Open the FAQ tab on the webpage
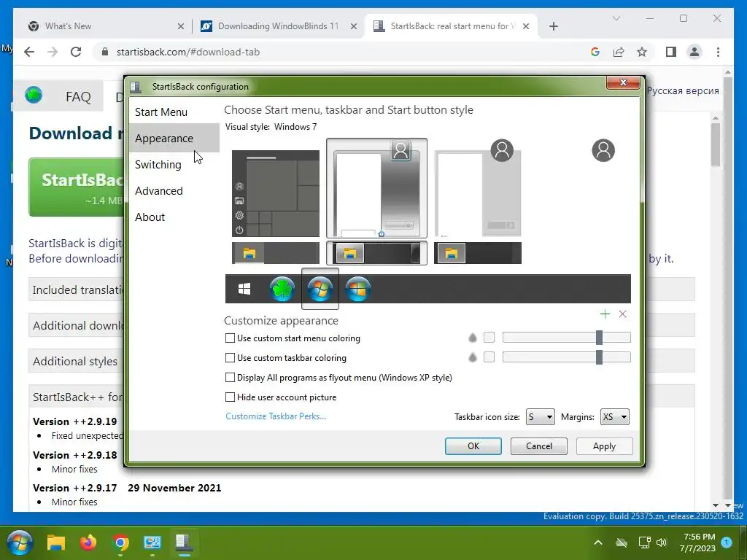 tap(78, 97)
